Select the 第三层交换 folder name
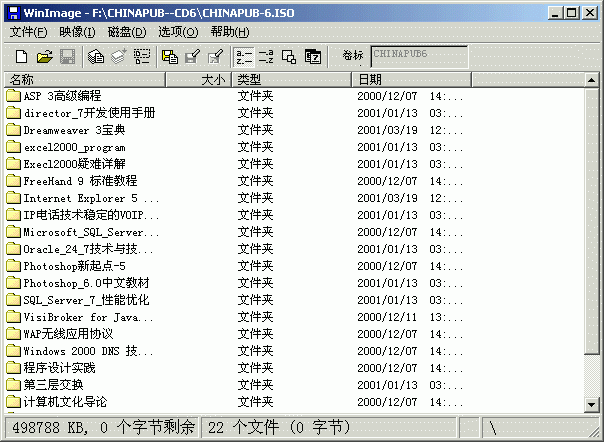 (53, 385)
